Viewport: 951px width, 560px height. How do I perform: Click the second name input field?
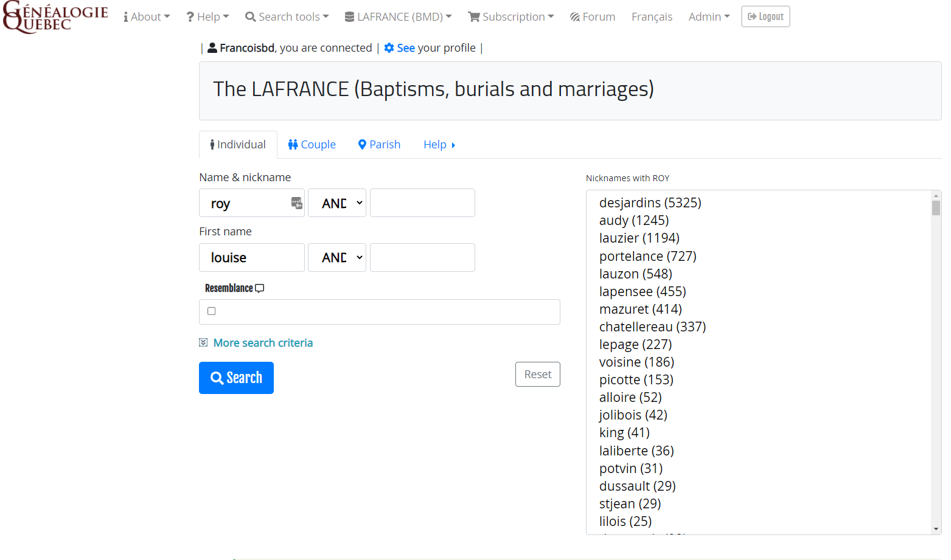422,203
